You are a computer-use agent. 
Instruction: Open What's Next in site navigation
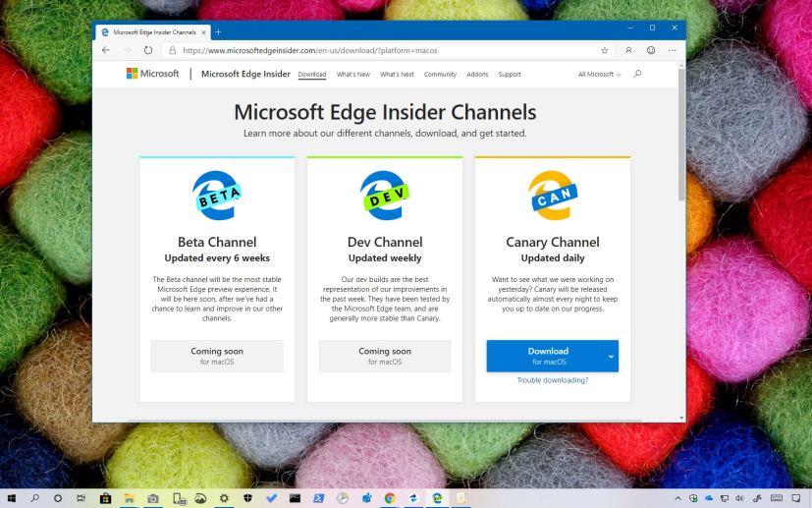point(397,74)
